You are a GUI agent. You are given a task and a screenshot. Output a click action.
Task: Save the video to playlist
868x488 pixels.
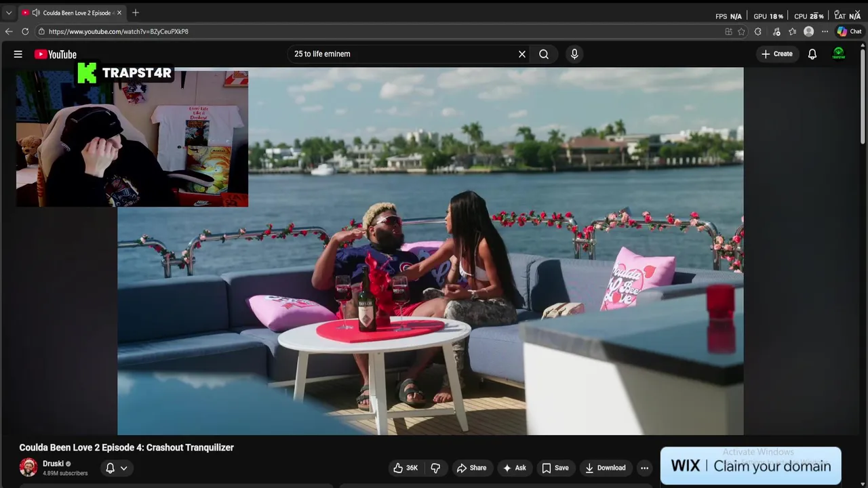point(555,468)
